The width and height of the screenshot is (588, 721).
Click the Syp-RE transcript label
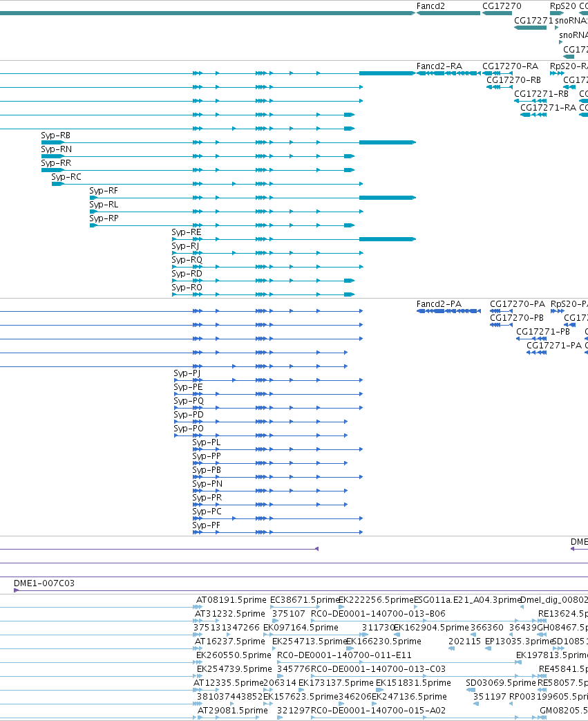click(186, 232)
